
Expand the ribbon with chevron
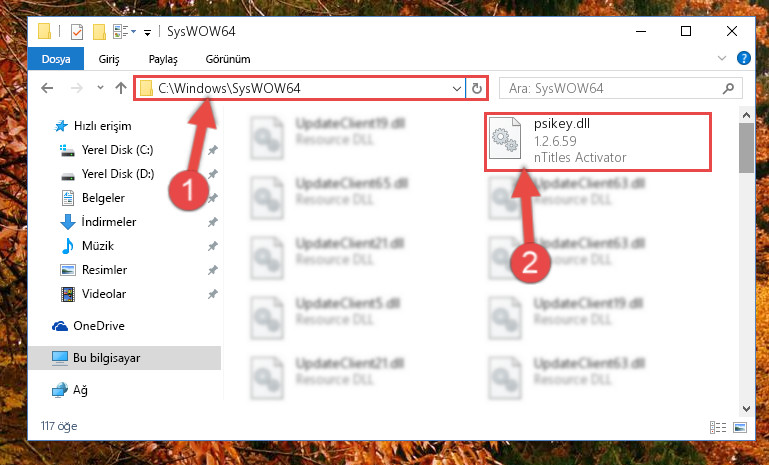[721, 58]
